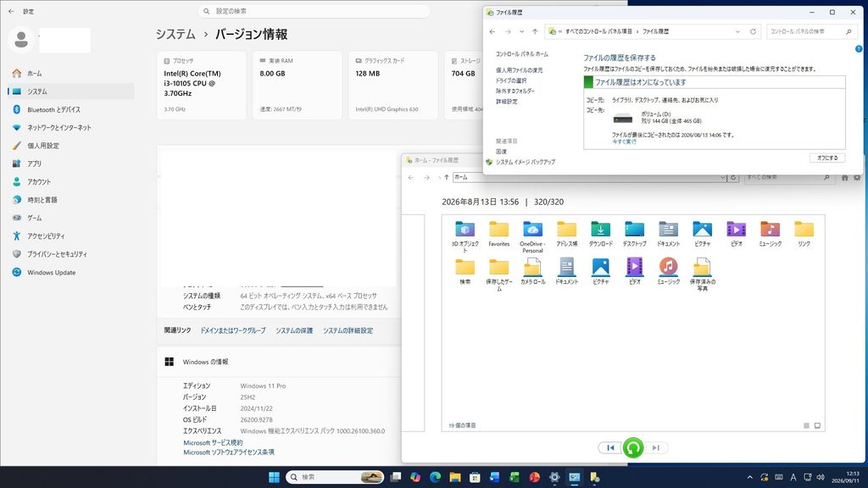Open プライバシーとセキュリティ settings
This screenshot has height=488, width=868.
71,254
